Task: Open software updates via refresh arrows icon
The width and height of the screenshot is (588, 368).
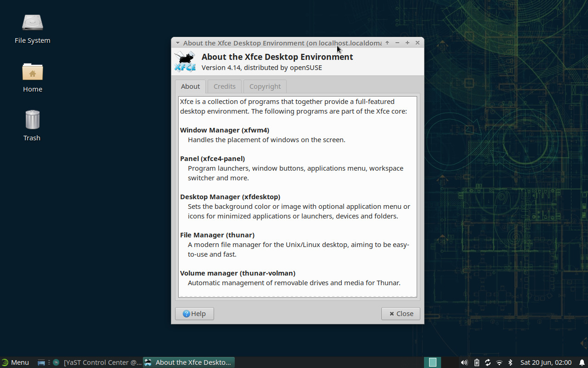Action: click(x=488, y=362)
